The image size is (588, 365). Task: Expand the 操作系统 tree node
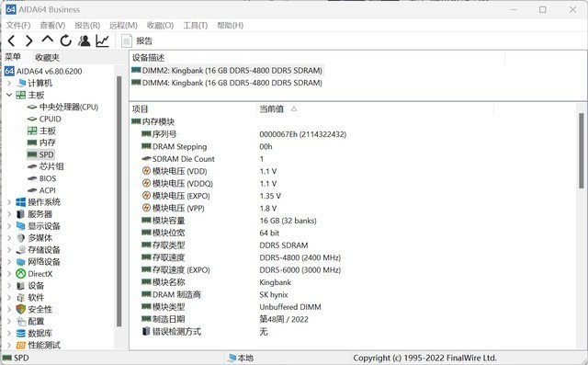click(x=9, y=202)
